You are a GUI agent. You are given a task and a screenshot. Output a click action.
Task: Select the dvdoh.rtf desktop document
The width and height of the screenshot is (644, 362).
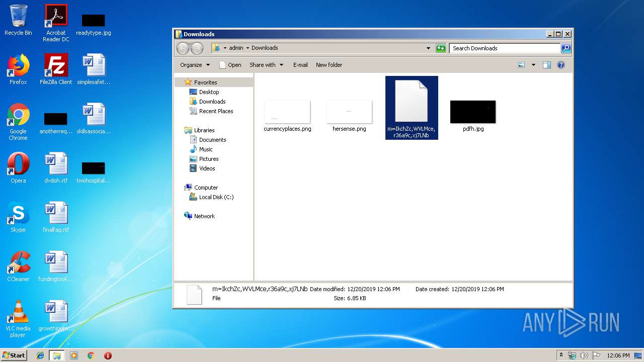[x=56, y=168]
